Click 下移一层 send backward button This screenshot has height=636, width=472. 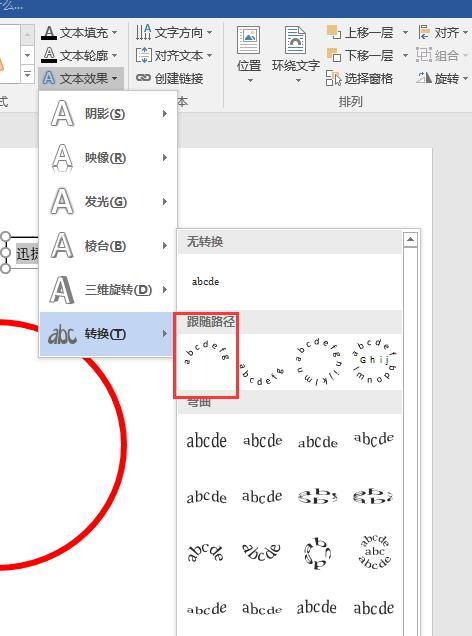click(360, 55)
